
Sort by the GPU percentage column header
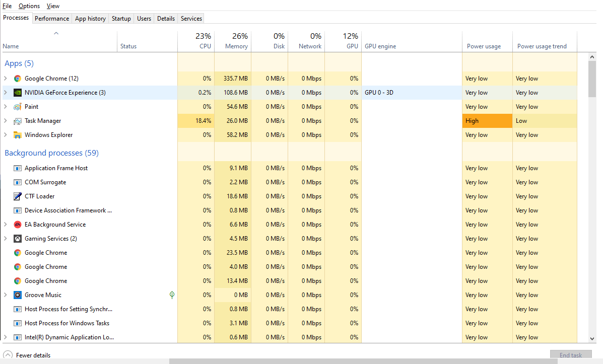pos(343,41)
